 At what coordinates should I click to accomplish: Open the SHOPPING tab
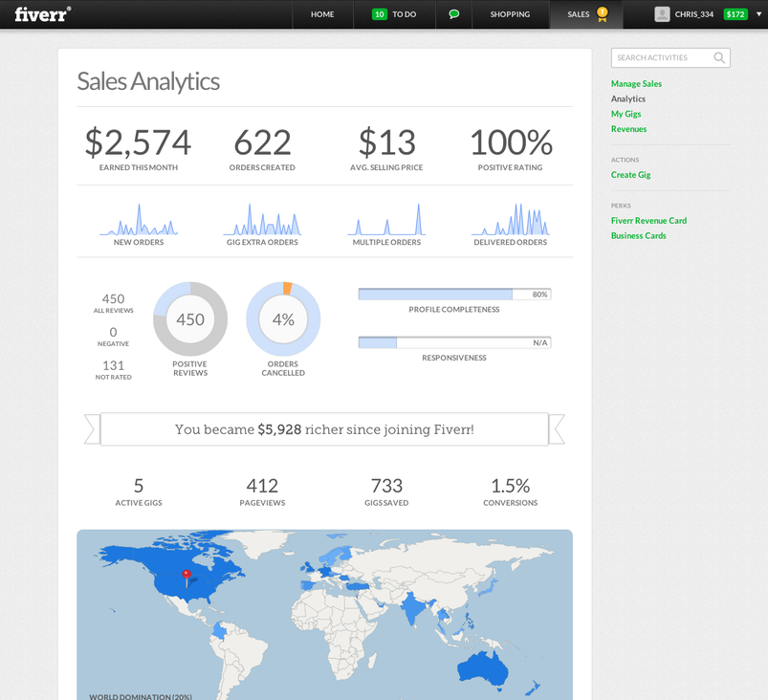point(510,14)
